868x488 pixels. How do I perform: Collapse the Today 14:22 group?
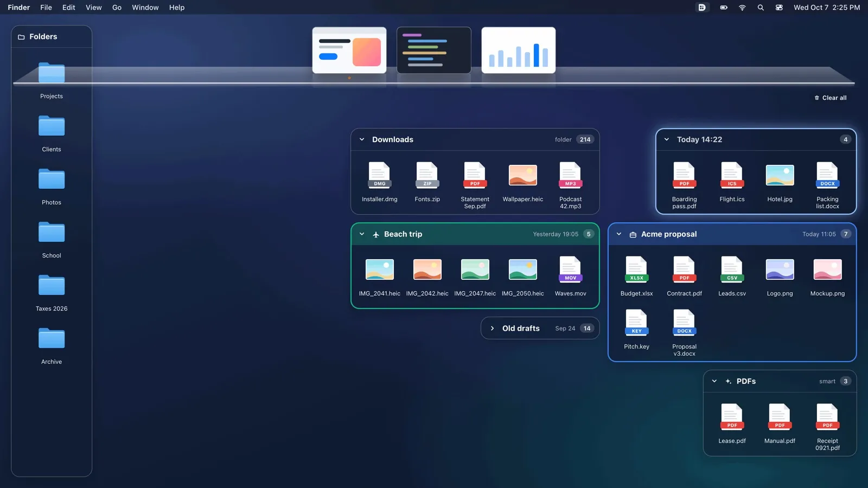tap(667, 139)
